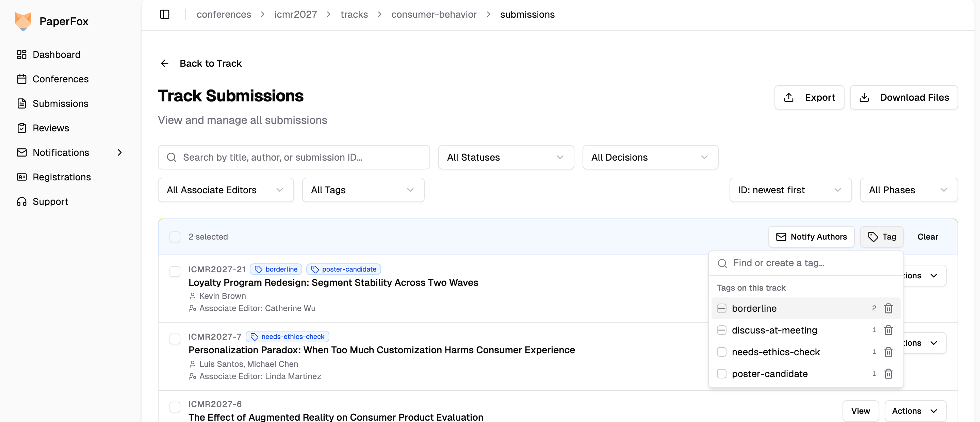Click the Support headset icon
This screenshot has width=980, height=422.
(x=22, y=202)
